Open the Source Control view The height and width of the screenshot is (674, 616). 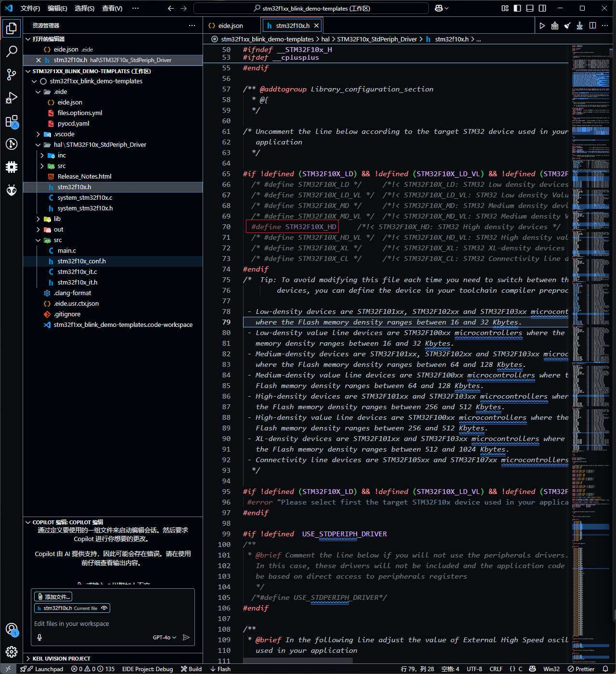click(12, 75)
